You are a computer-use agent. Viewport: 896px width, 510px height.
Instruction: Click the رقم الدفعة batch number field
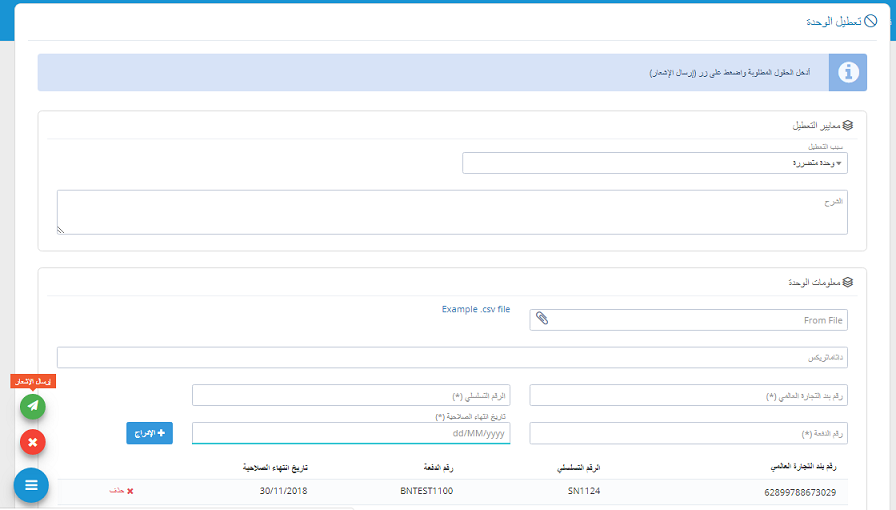click(688, 433)
